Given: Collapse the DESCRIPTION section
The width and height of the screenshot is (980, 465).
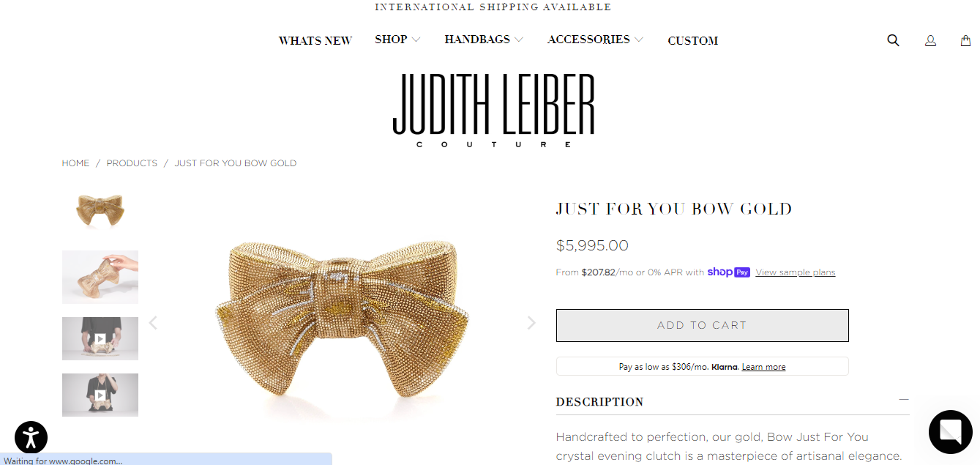Looking at the screenshot, I should [x=904, y=400].
